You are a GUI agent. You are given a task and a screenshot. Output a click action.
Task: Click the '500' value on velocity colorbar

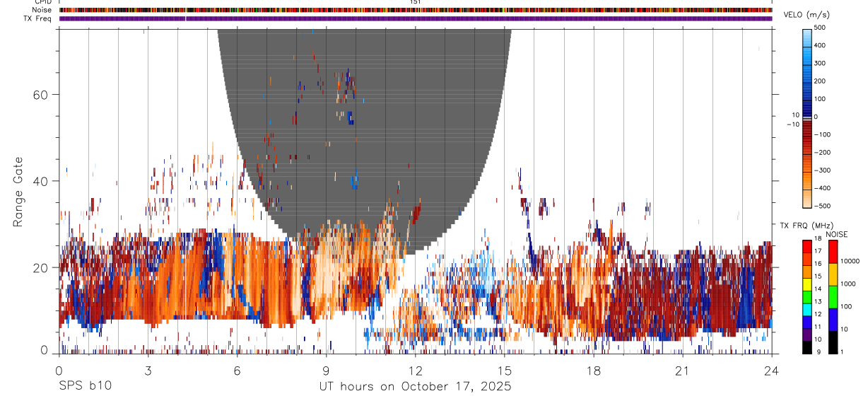[821, 28]
